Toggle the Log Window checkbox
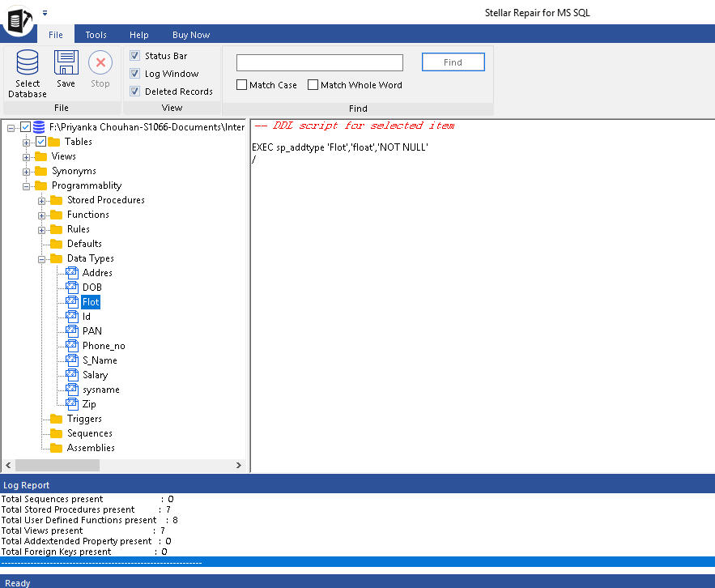Viewport: 715px width, 588px height. click(x=134, y=74)
